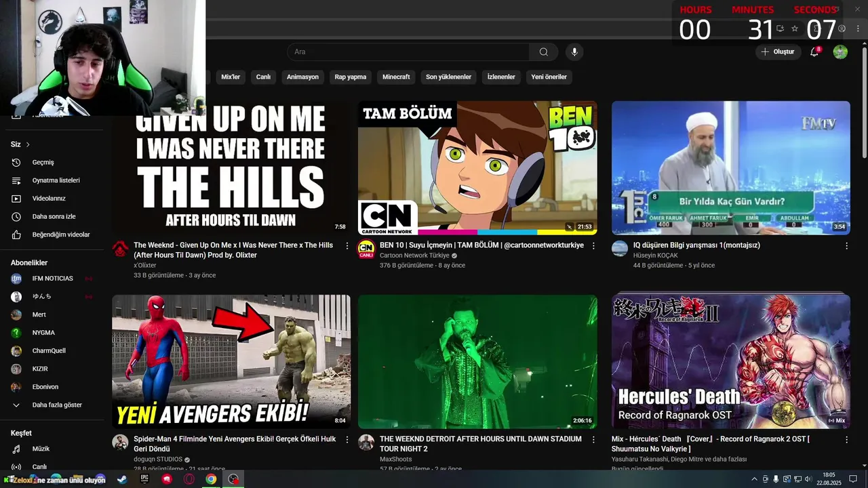Open Google Chrome from the taskbar
868x488 pixels.
tap(211, 479)
